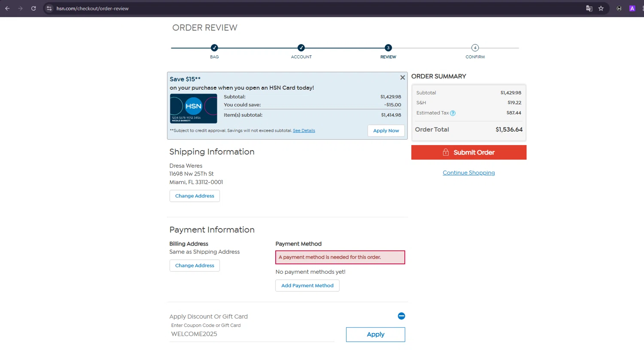This screenshot has height=351, width=644.
Task: View site information icon beside URL
Action: pyautogui.click(x=49, y=8)
